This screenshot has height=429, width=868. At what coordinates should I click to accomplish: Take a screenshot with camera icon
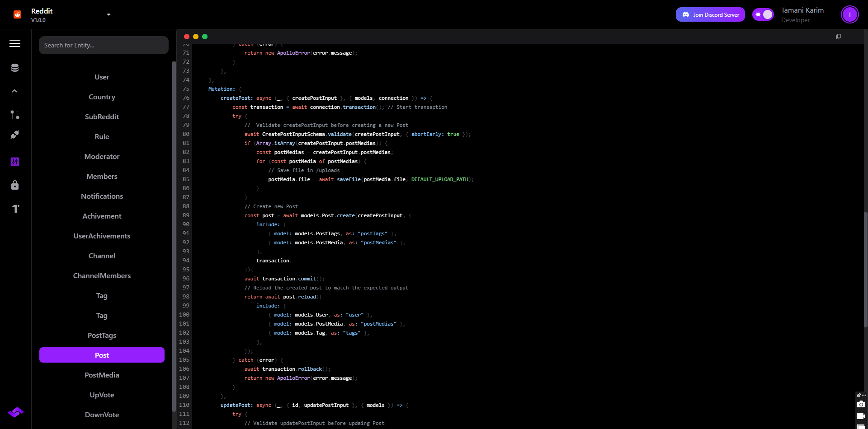tap(861, 404)
